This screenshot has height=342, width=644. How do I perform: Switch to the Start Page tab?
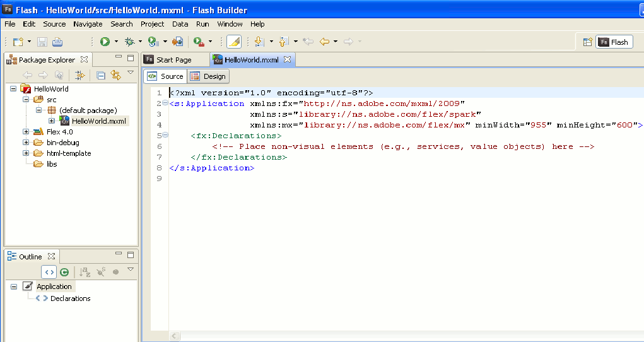point(173,59)
